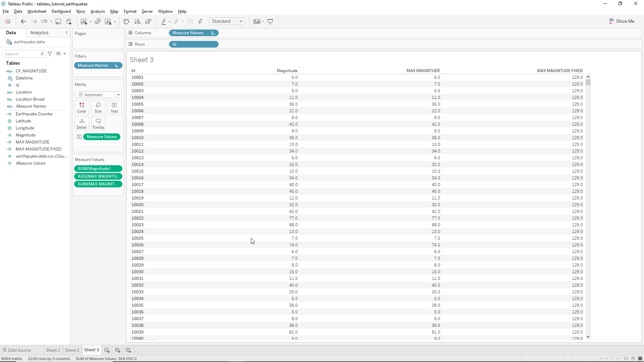Open the Worksheet menu
This screenshot has width=644, height=362.
pos(37,11)
